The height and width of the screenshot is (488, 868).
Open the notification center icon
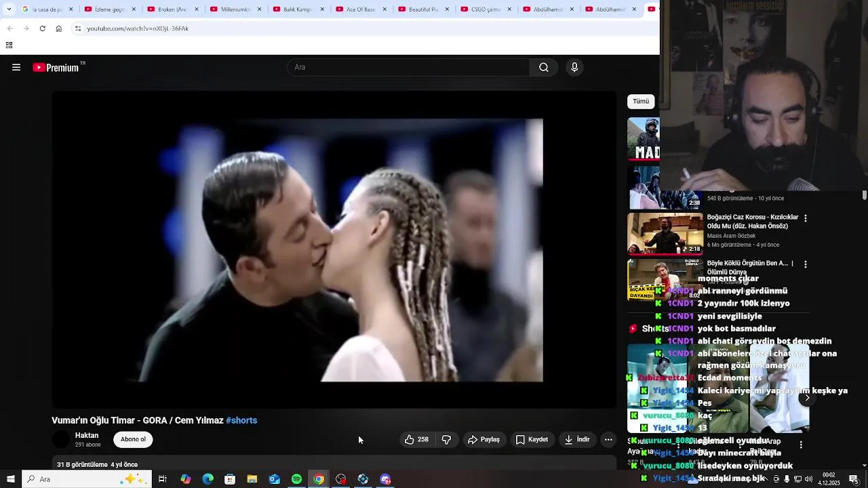853,479
